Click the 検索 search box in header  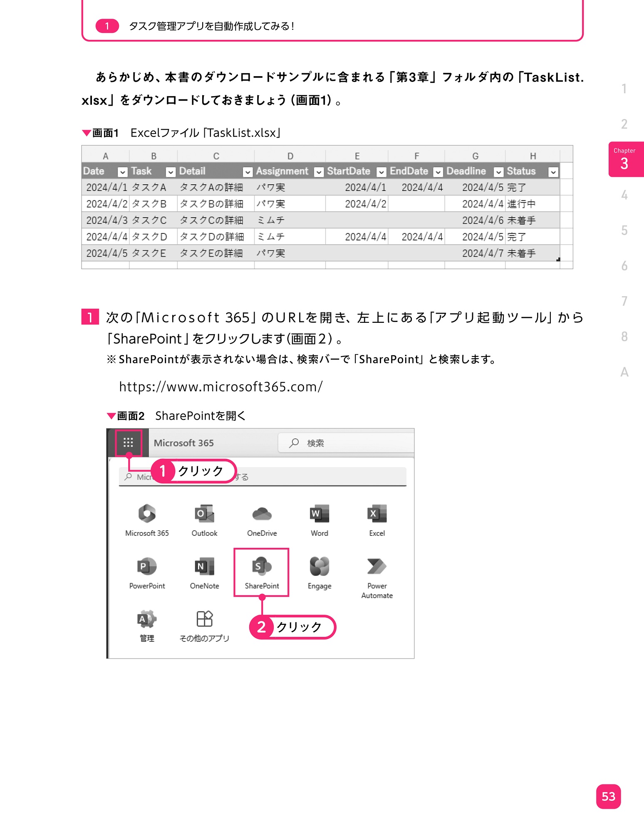tap(346, 443)
